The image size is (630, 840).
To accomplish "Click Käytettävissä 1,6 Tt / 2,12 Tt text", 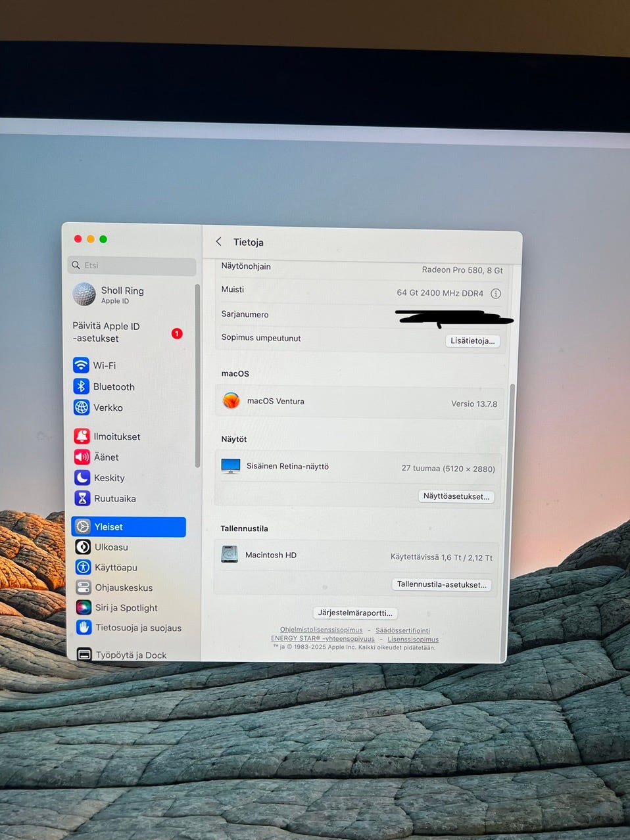I will pos(441,557).
